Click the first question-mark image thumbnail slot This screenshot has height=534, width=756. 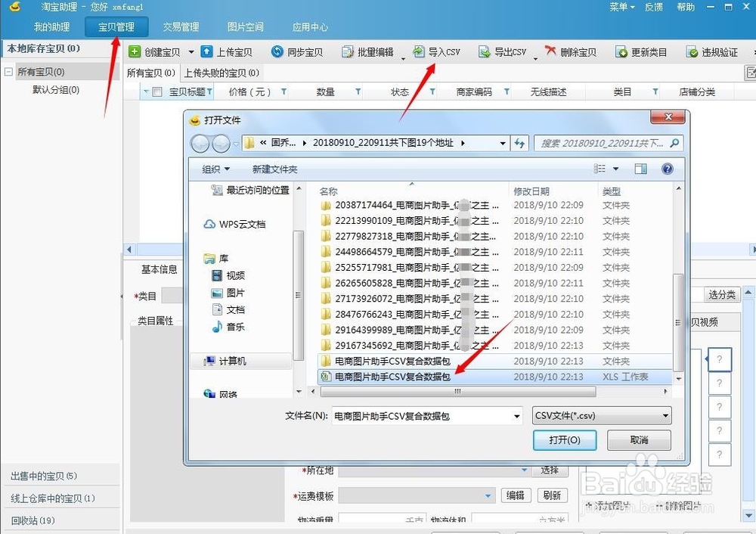(x=720, y=360)
